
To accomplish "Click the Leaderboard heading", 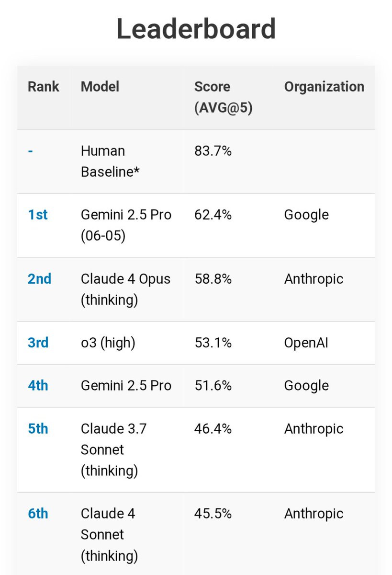I will point(196,29).
